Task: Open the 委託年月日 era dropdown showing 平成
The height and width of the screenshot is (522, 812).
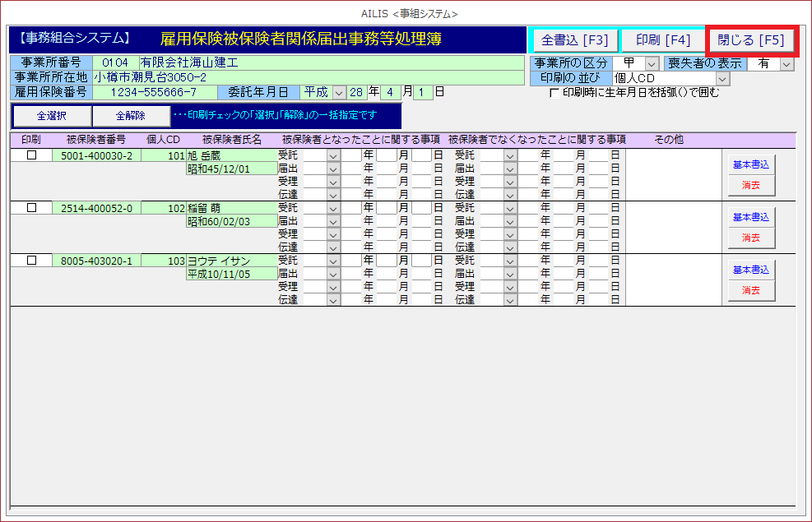Action: click(x=339, y=92)
